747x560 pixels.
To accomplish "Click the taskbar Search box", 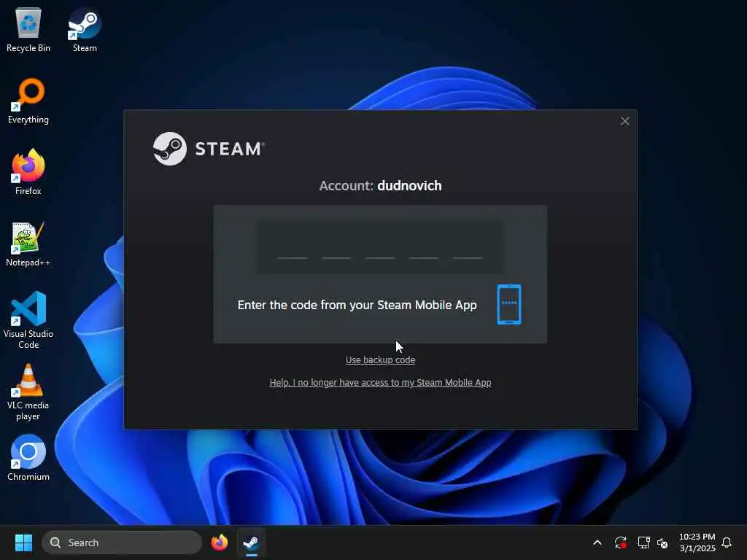I will [122, 542].
